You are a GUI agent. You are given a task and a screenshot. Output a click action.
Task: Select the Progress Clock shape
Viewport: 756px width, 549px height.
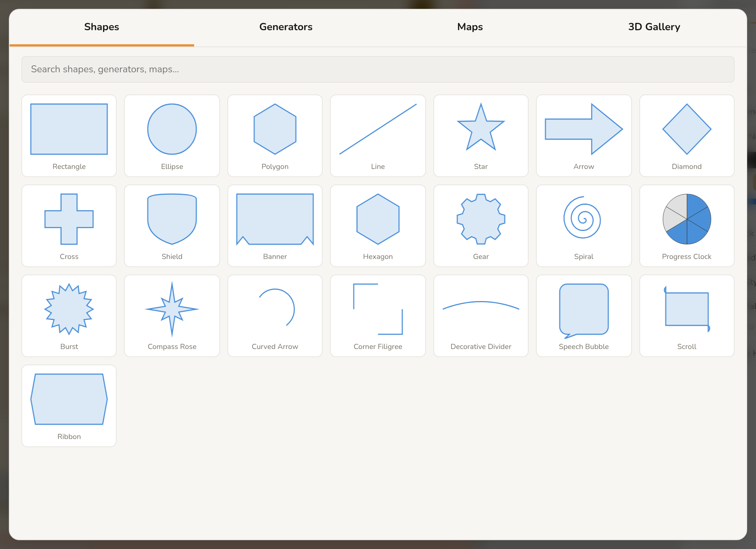click(x=687, y=226)
